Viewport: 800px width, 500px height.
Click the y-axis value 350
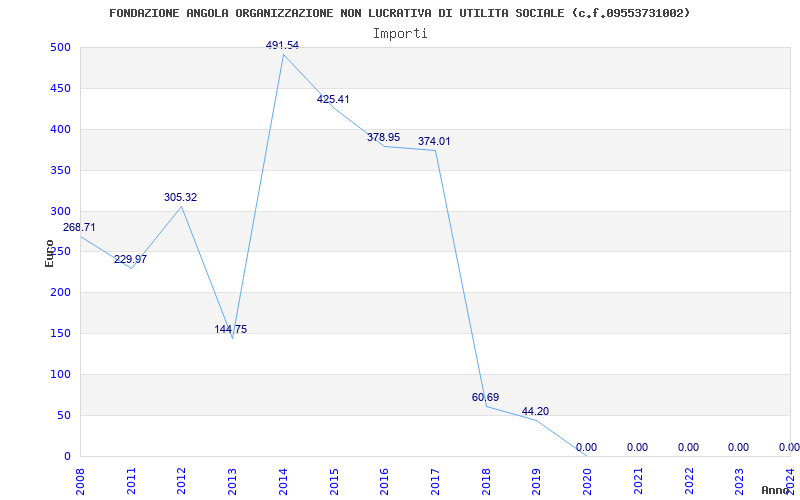pos(60,170)
